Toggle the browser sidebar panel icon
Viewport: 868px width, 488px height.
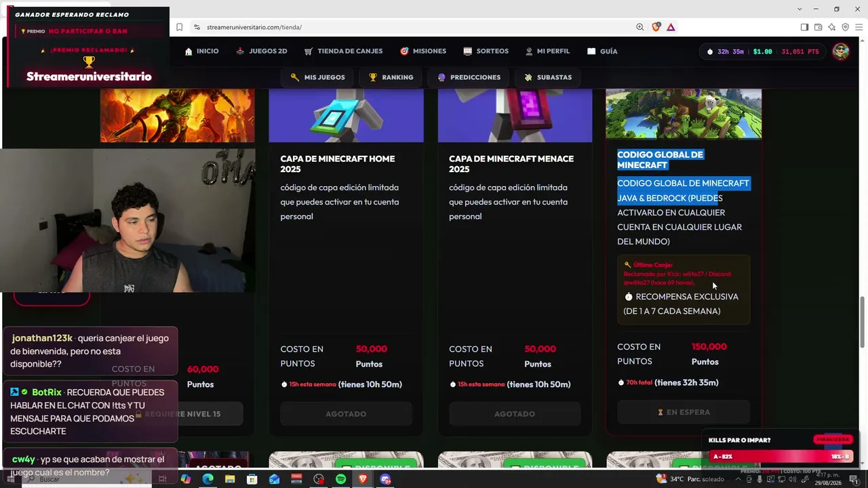tap(804, 27)
